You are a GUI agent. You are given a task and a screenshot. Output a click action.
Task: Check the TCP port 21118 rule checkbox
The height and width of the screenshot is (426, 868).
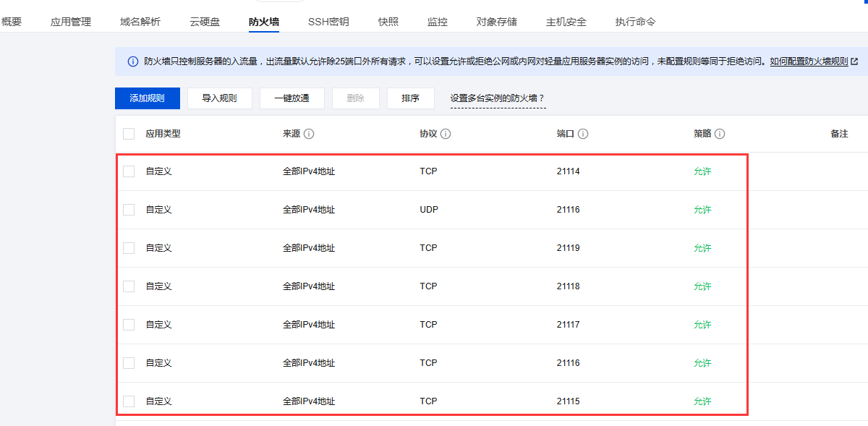click(129, 286)
